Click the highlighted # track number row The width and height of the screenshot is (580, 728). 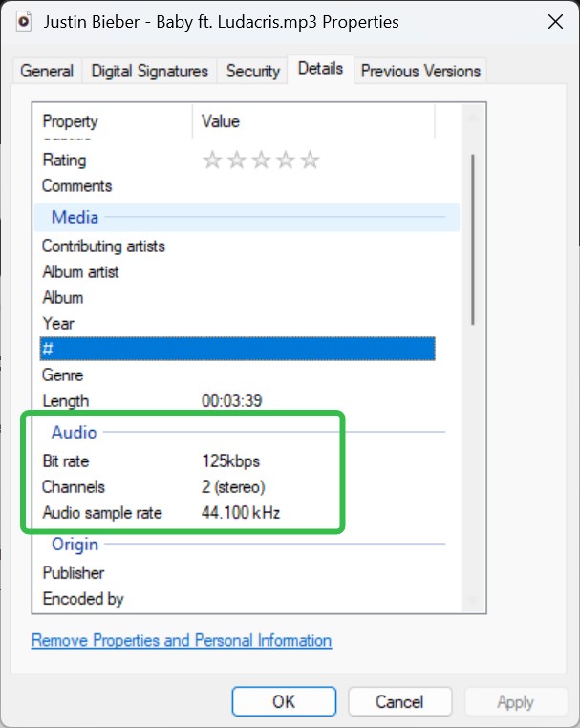(237, 349)
